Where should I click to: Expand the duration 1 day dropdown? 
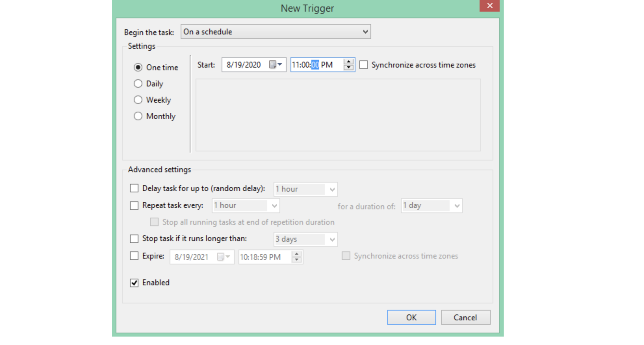click(457, 206)
